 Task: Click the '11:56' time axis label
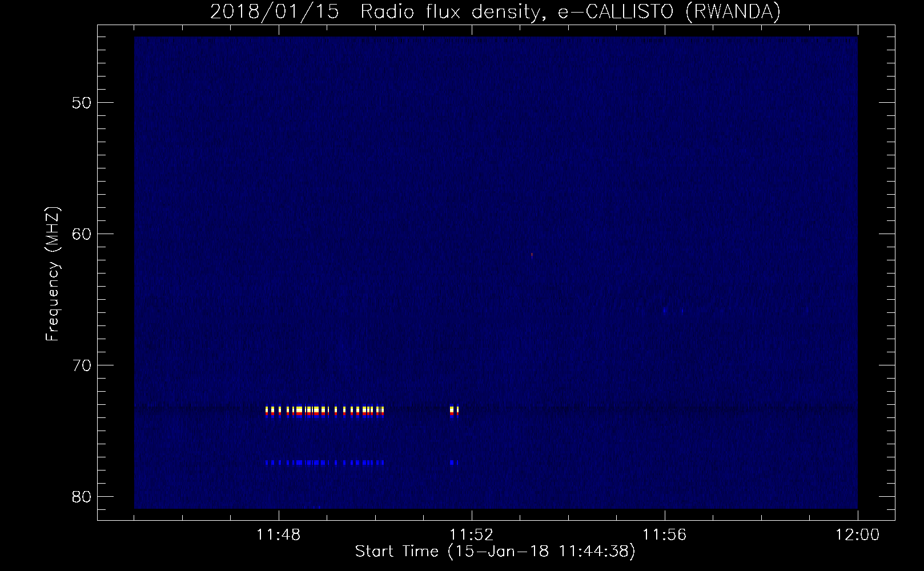coord(665,535)
